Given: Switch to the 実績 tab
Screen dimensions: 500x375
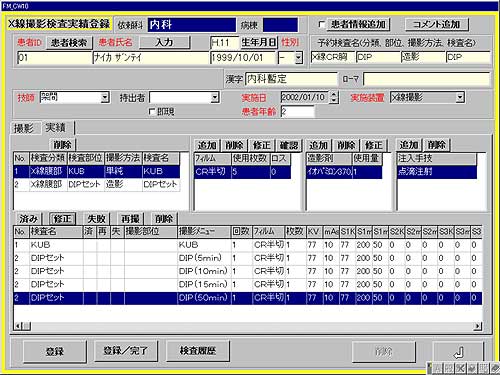Looking at the screenshot, I should pos(55,127).
